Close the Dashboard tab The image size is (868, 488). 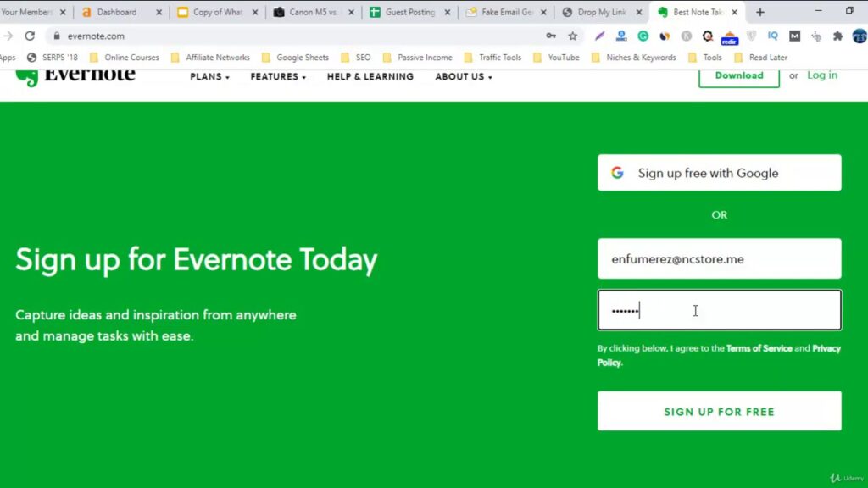[x=159, y=12]
